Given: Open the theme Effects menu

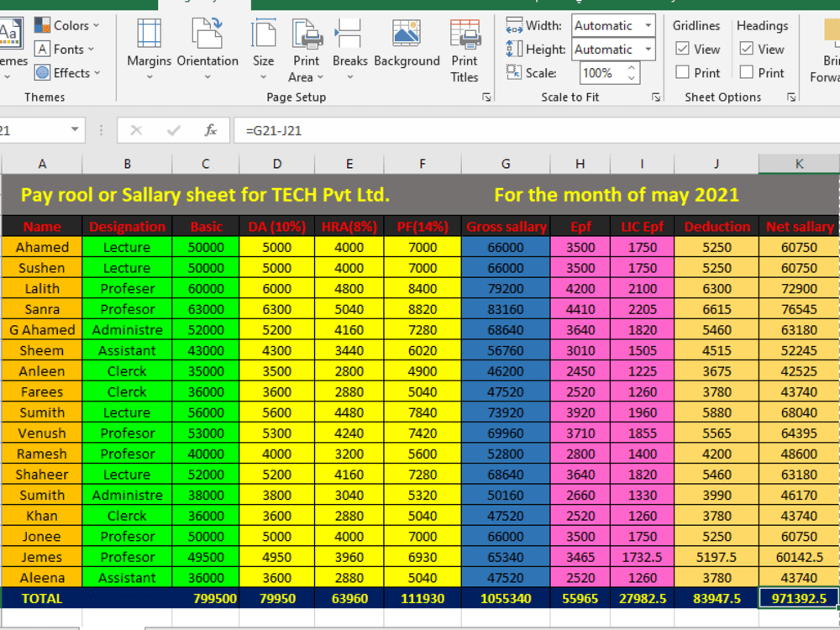Looking at the screenshot, I should (67, 72).
